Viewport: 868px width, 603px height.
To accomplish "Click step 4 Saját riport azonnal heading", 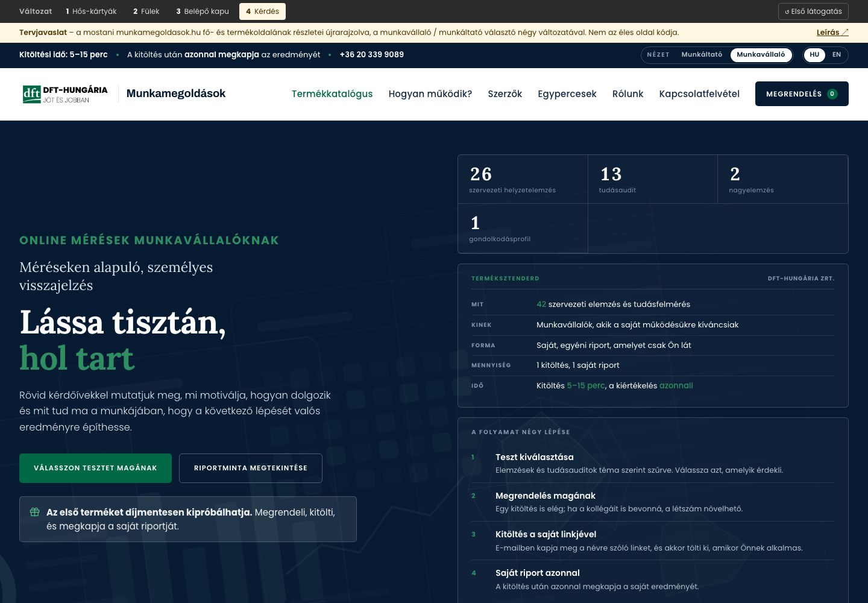I will 538,573.
